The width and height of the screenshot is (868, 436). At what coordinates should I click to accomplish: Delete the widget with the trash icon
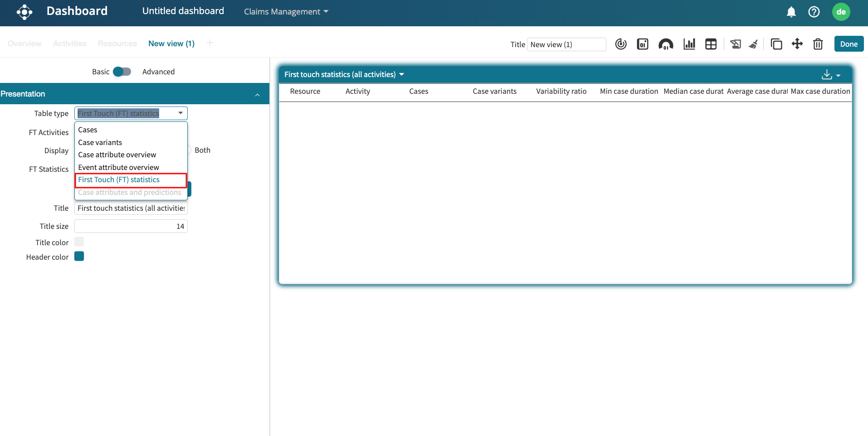[x=818, y=44]
